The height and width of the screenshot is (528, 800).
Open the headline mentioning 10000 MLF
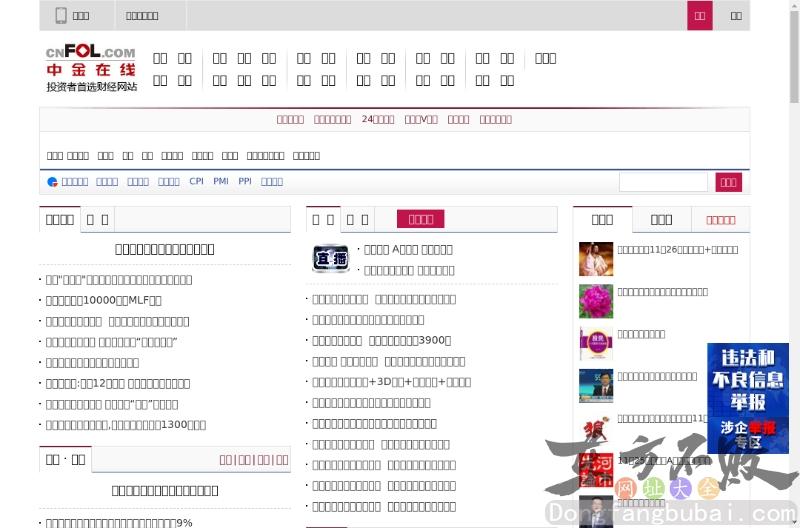point(104,300)
